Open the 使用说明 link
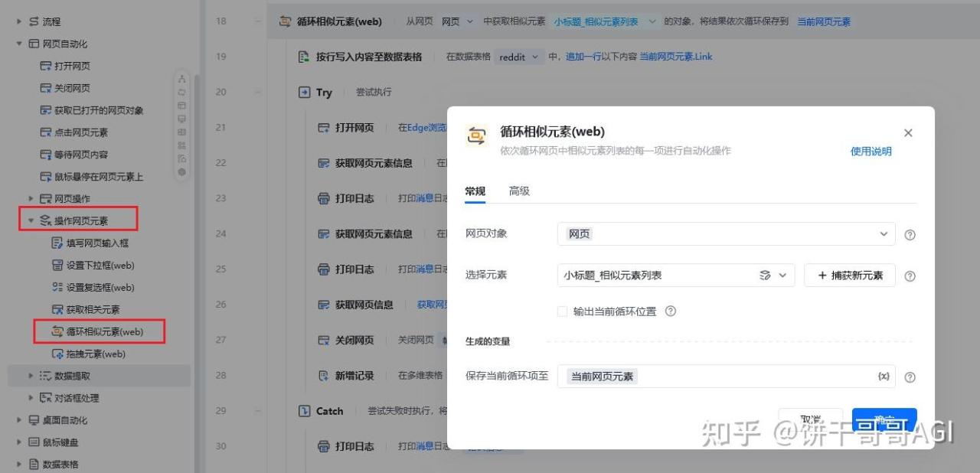The width and height of the screenshot is (980, 473). click(871, 152)
